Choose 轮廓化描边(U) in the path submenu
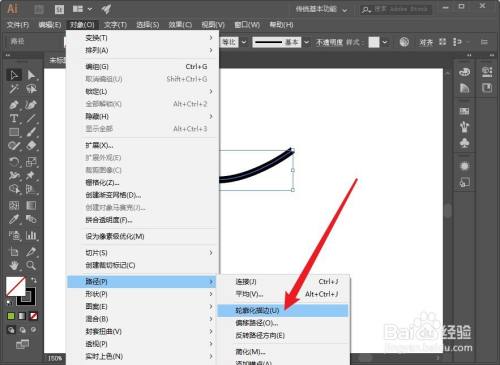The image size is (500, 365). tap(283, 310)
